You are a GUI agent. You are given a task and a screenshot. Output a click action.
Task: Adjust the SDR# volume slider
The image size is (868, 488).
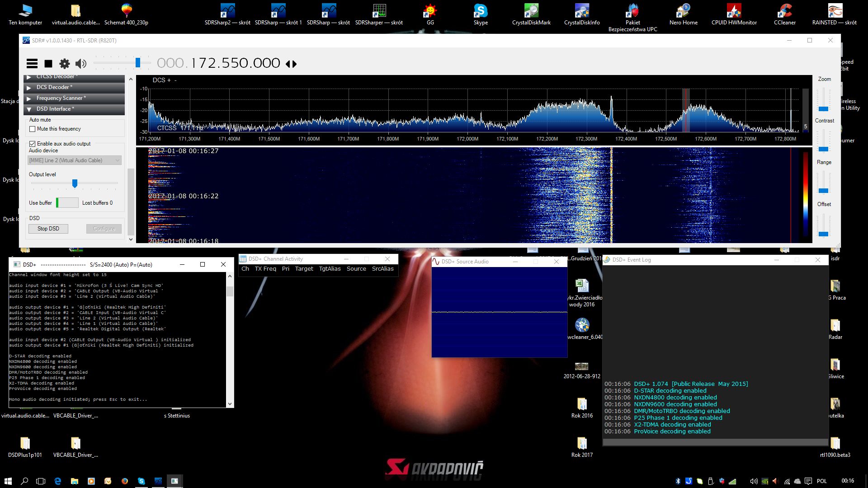(137, 63)
